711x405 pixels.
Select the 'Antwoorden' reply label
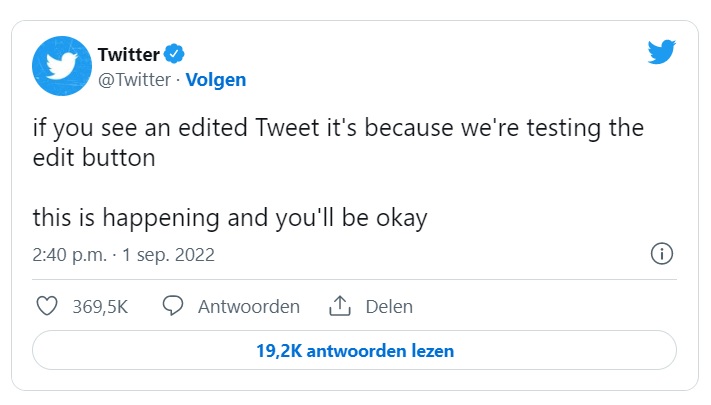click(249, 306)
